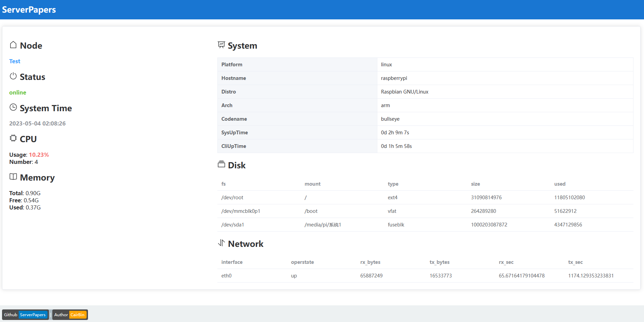
Task: Click the Platform row label
Action: 232,65
